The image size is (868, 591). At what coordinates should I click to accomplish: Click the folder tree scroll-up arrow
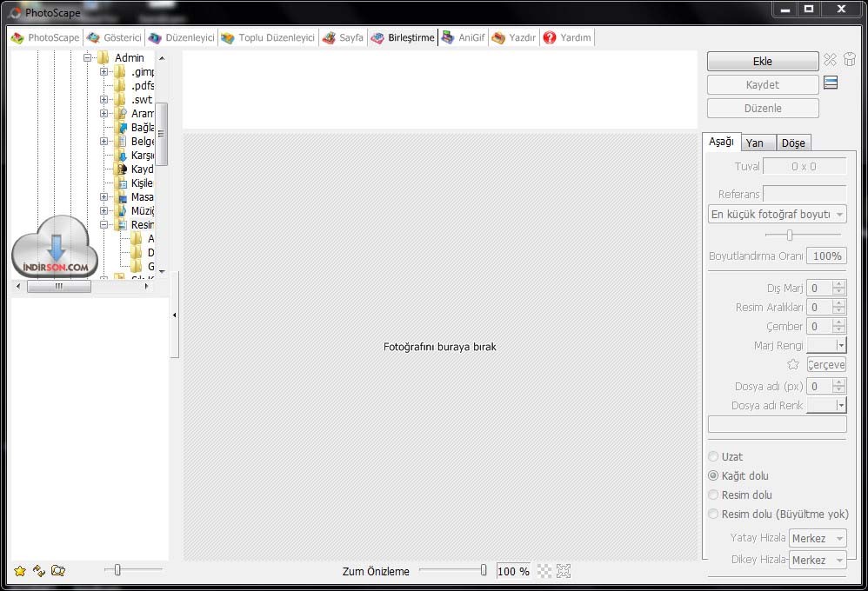[x=162, y=58]
